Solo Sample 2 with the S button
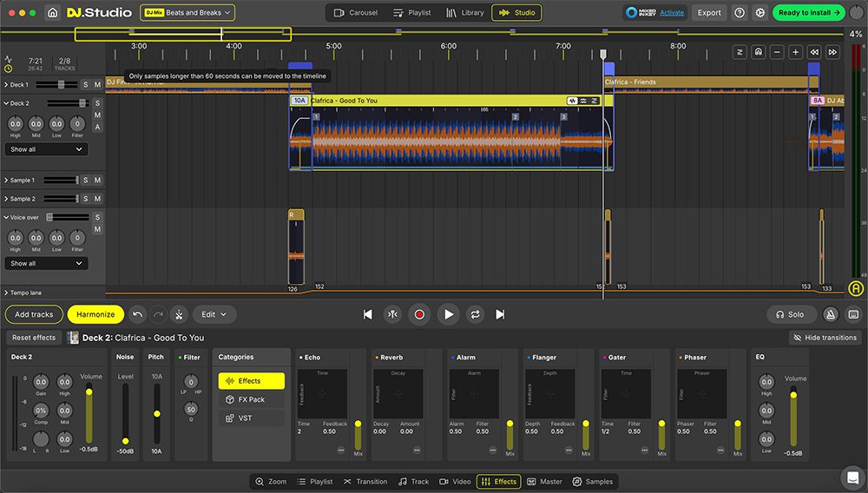868x493 pixels. click(x=85, y=199)
